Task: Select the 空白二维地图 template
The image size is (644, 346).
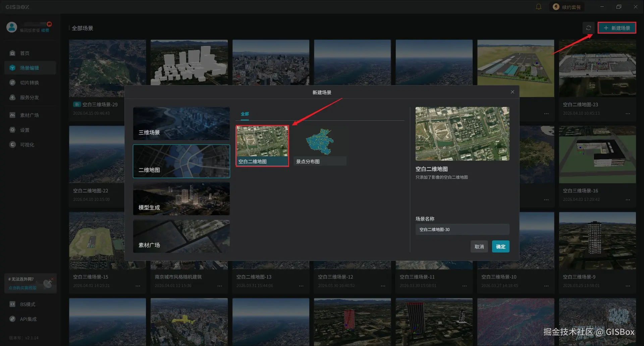Action: pyautogui.click(x=262, y=146)
